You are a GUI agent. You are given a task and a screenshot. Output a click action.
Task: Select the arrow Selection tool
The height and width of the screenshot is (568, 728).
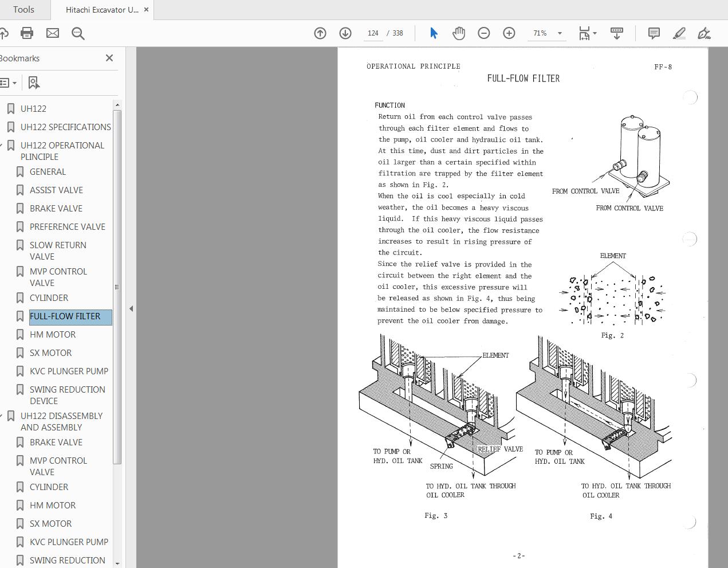(x=434, y=33)
